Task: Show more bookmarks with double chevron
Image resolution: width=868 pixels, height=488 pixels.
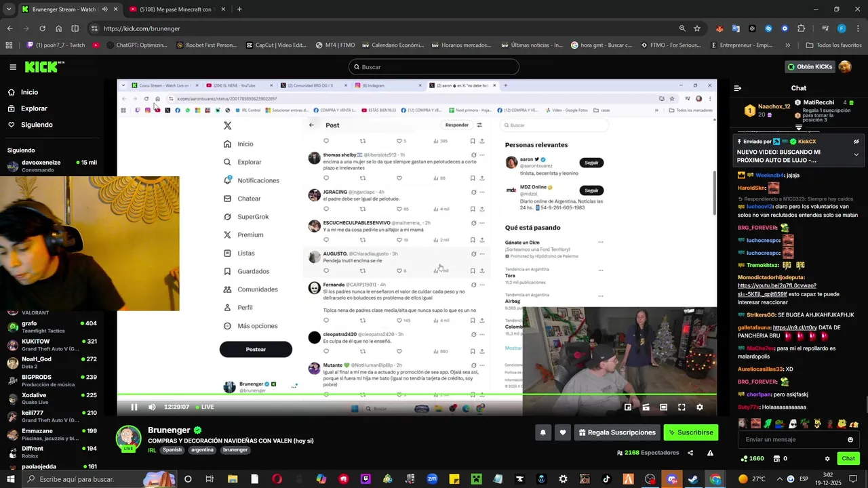Action: [787, 45]
